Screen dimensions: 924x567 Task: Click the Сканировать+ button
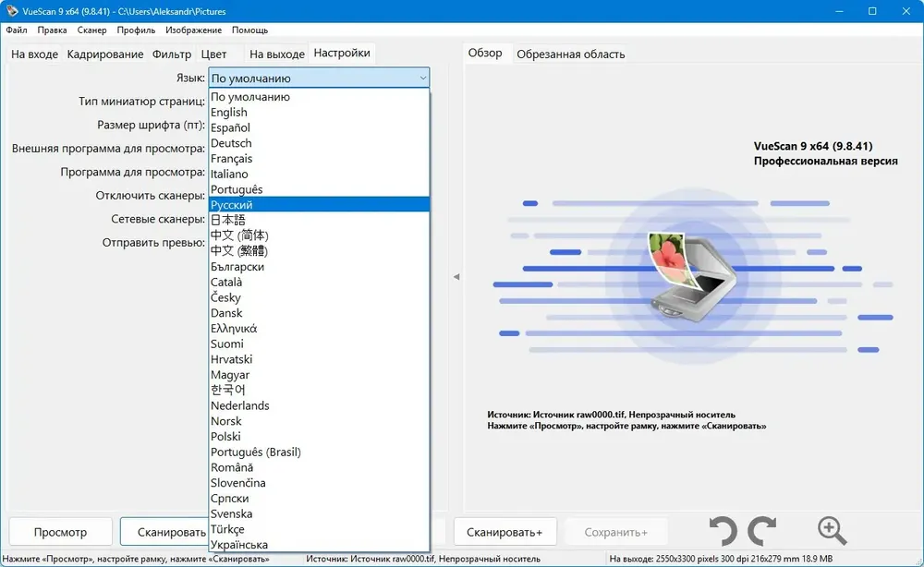505,532
